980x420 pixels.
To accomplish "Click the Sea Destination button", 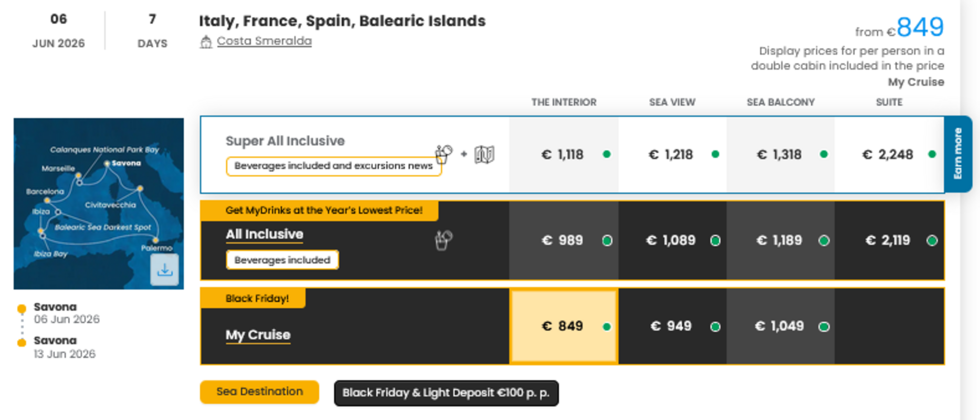I will click(259, 392).
